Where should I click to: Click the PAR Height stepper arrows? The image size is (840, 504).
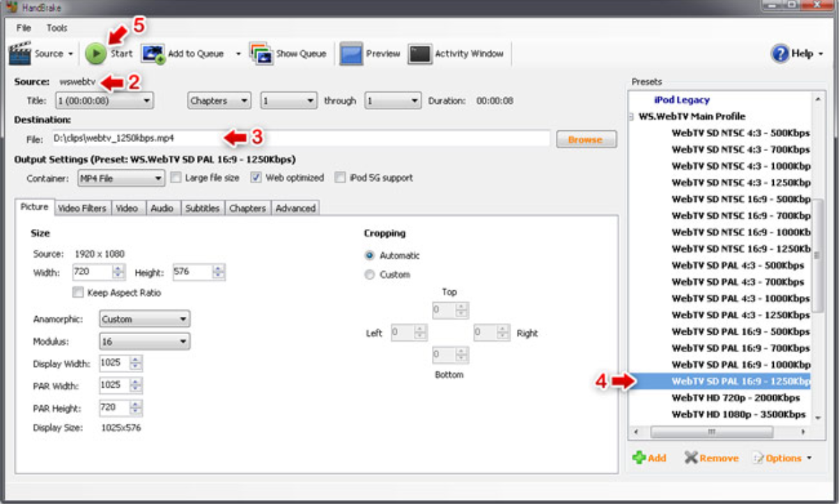pos(136,408)
